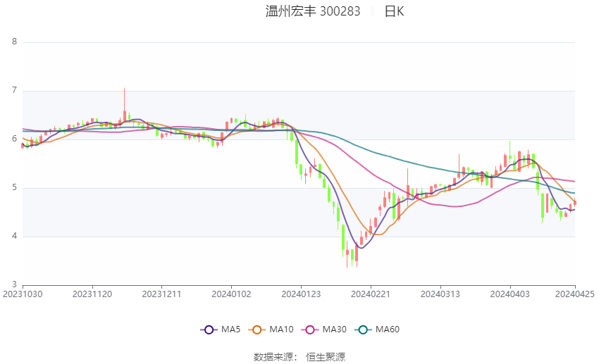The image size is (599, 364).
Task: Click the x-axis date 20231030
Action: [x=23, y=294]
